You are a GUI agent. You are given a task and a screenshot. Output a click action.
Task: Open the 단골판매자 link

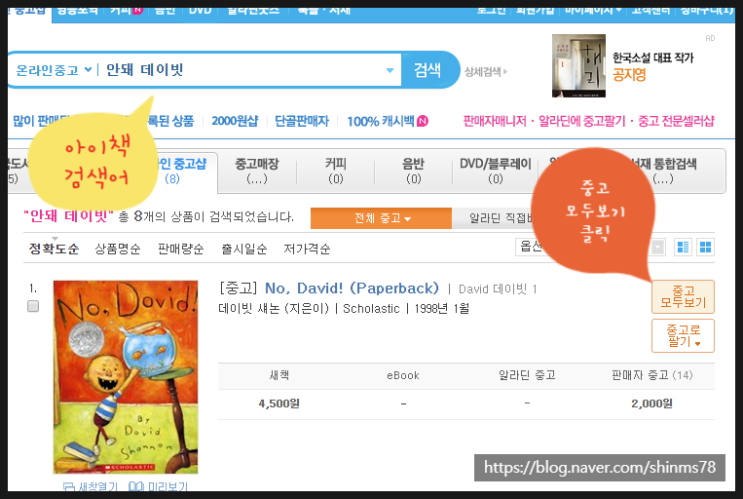pos(302,121)
